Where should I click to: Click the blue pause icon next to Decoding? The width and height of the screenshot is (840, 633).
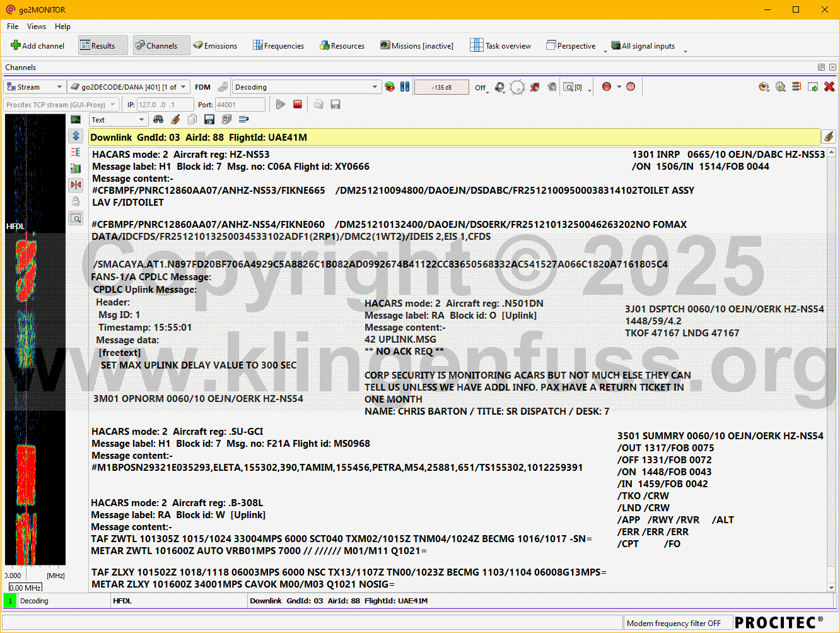tap(405, 86)
